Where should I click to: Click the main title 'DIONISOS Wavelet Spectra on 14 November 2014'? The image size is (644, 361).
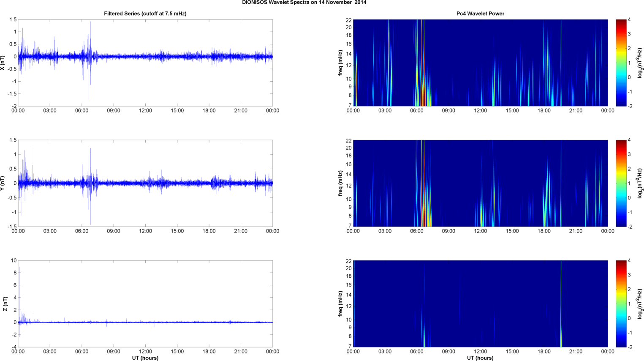tap(304, 3)
